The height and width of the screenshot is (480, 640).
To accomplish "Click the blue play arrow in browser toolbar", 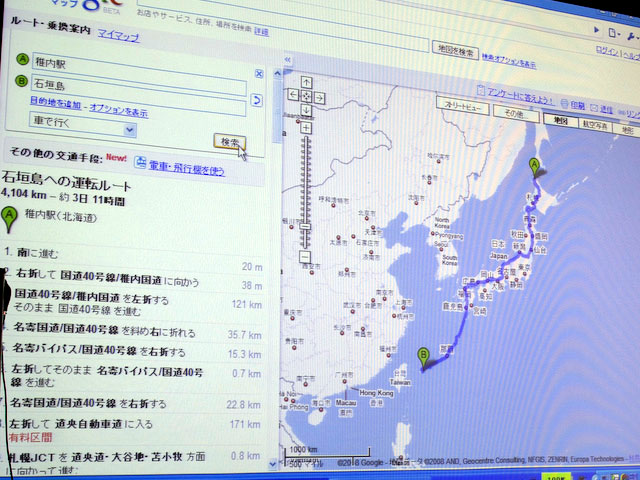I will click(x=597, y=29).
